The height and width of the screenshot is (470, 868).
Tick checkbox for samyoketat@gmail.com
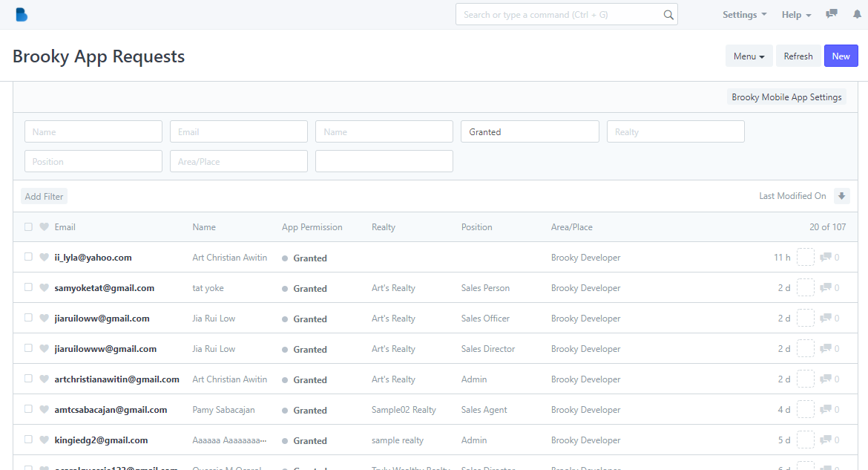click(28, 287)
